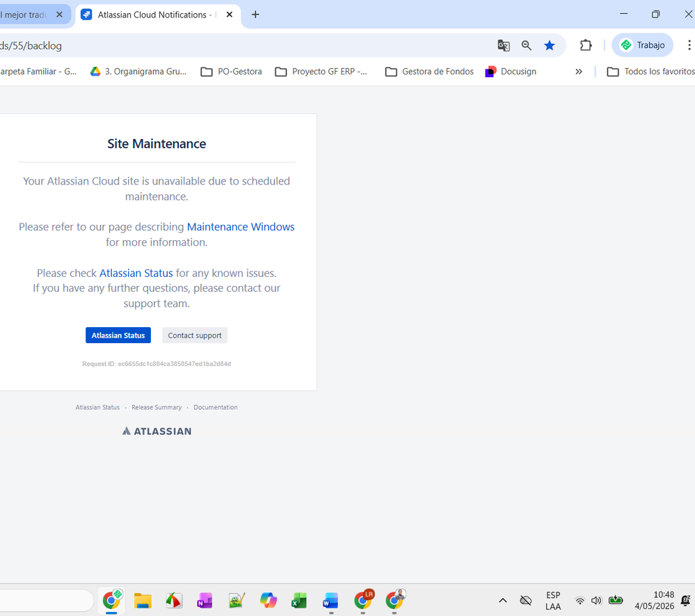Viewport: 695px width, 616px height.
Task: Click the battery status tray icon
Action: [616, 601]
